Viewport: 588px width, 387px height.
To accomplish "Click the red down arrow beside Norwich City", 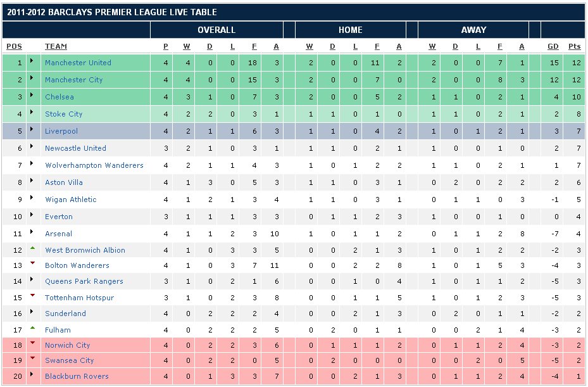I will point(32,343).
